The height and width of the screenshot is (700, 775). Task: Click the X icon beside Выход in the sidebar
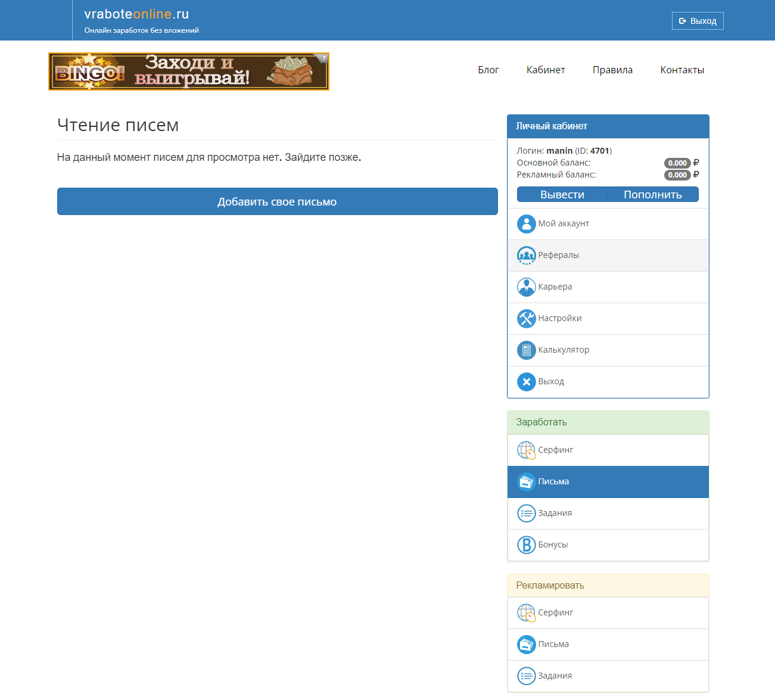526,382
